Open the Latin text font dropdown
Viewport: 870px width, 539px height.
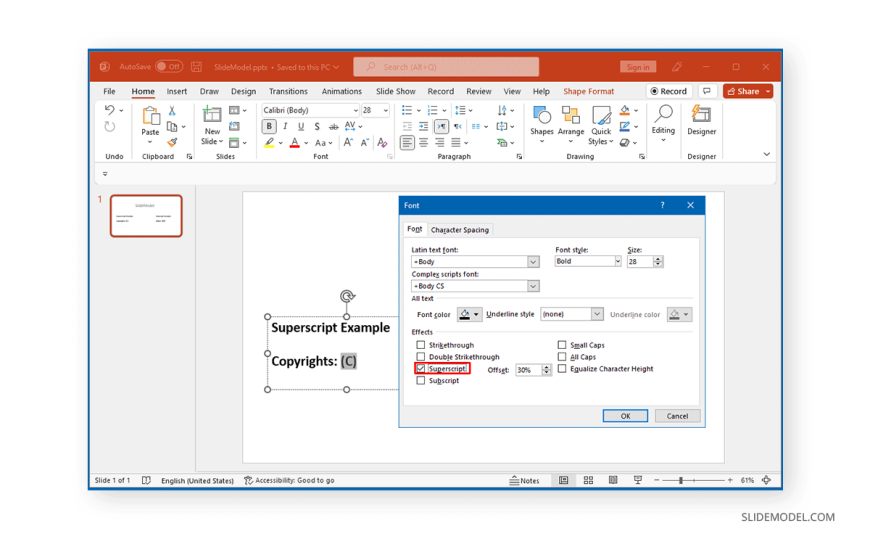533,261
